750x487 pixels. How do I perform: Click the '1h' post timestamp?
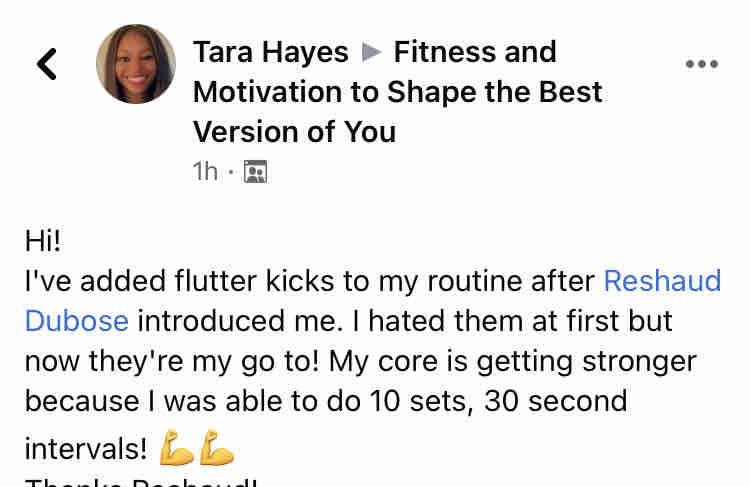point(205,171)
